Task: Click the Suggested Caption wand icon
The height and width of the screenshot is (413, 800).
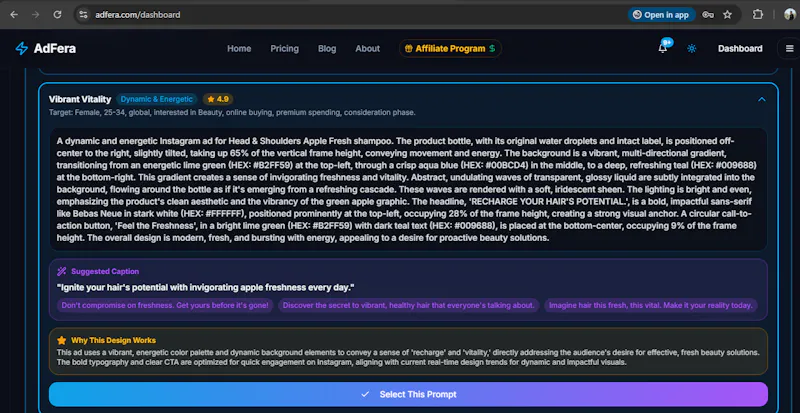Action: click(62, 271)
